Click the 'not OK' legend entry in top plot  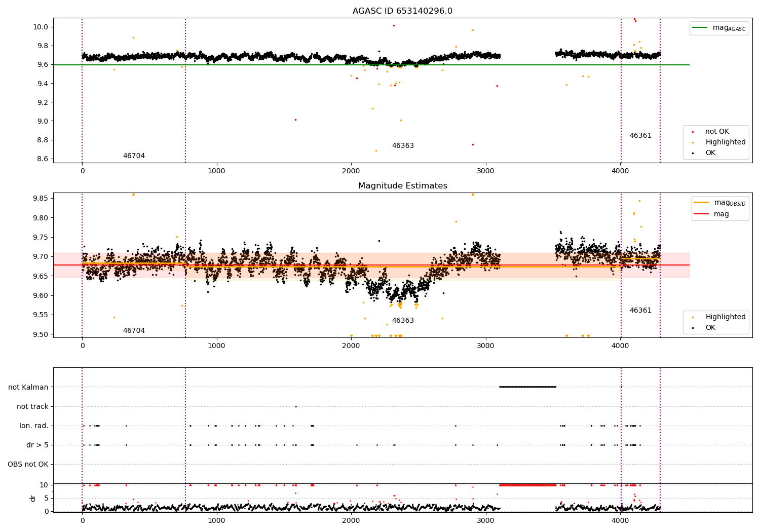(717, 132)
